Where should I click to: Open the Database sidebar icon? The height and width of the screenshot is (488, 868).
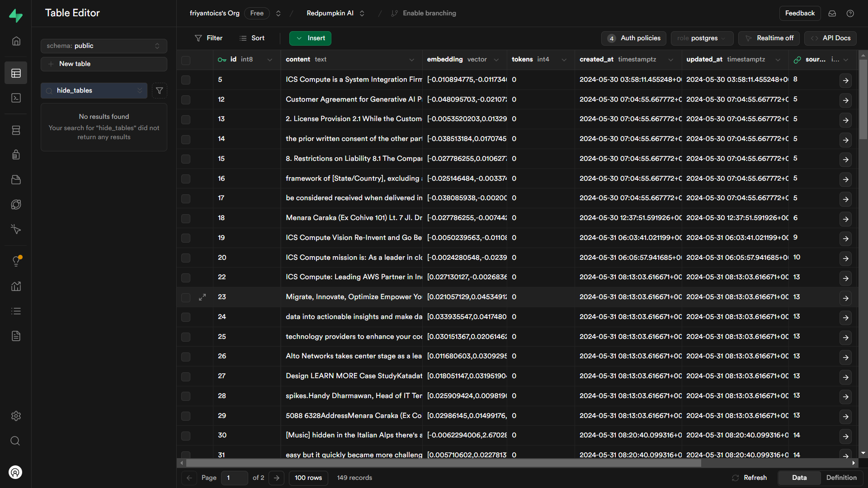[x=16, y=131]
